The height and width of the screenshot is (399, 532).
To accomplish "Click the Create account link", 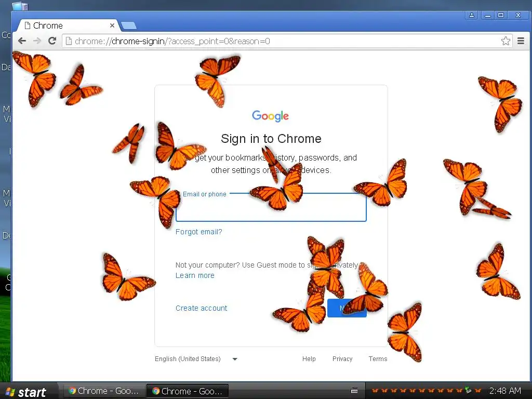I will pos(201,308).
